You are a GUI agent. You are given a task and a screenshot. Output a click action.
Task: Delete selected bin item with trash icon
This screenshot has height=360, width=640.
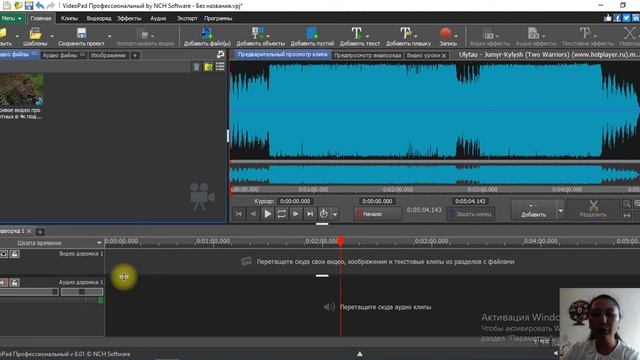(196, 67)
